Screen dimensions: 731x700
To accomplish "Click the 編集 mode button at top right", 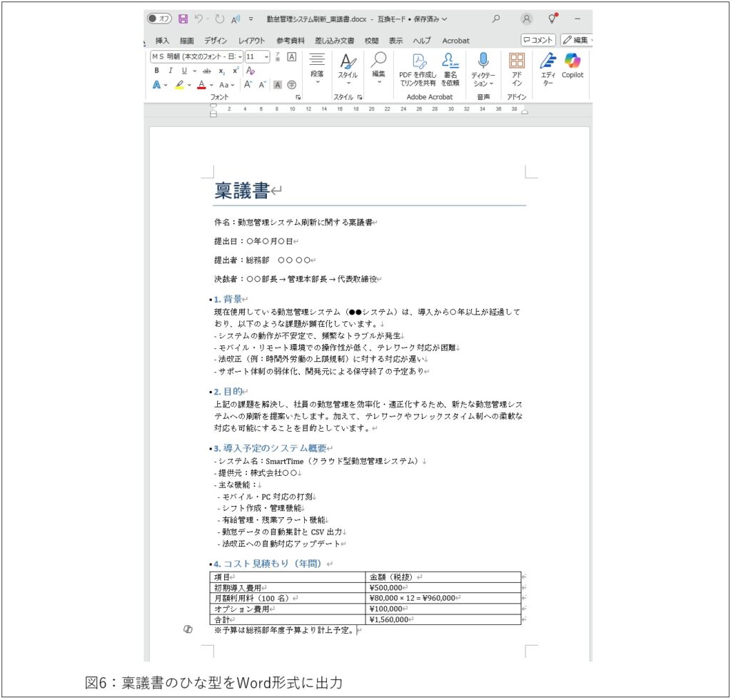I will point(577,41).
